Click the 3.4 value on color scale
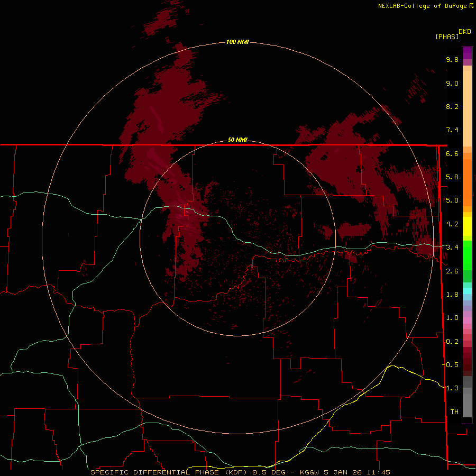The height and width of the screenshot is (476, 476). 452,248
